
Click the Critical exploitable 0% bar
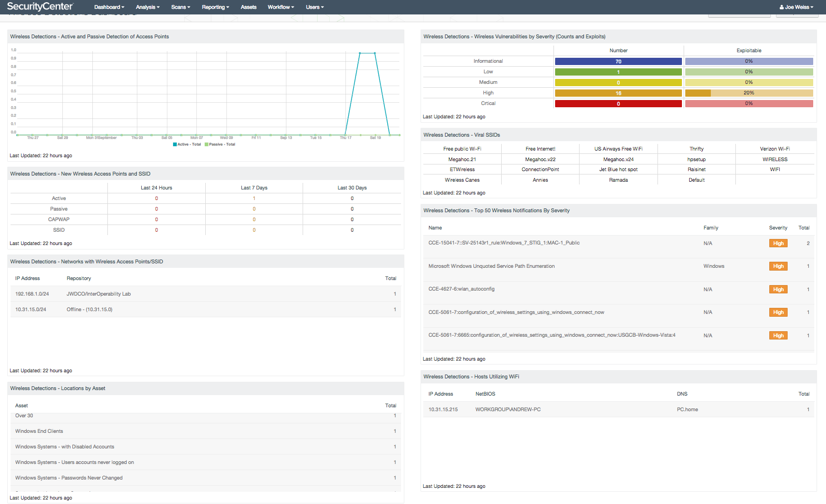pyautogui.click(x=749, y=104)
